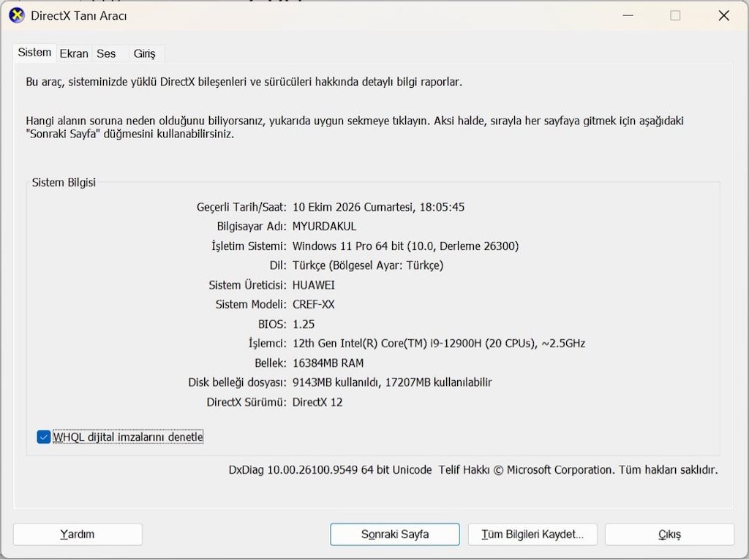Click the Dil label
This screenshot has width=749, height=560.
click(278, 265)
